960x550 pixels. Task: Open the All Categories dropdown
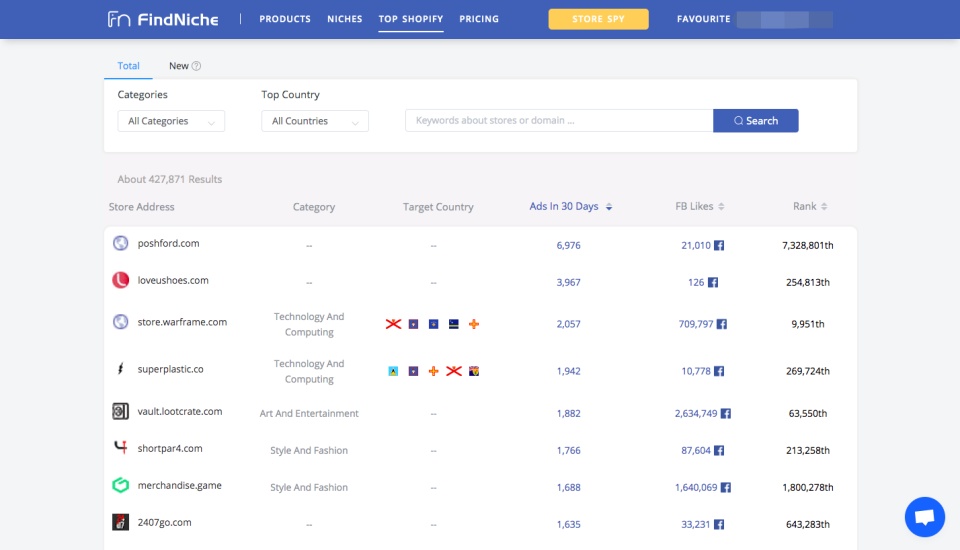coord(171,121)
